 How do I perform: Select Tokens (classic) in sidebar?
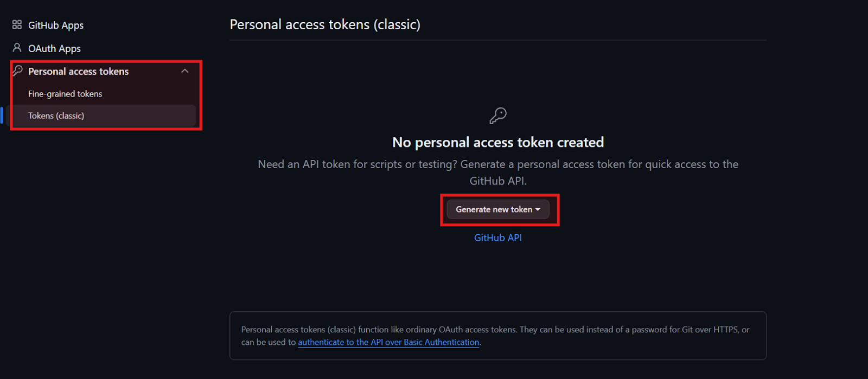(x=56, y=115)
